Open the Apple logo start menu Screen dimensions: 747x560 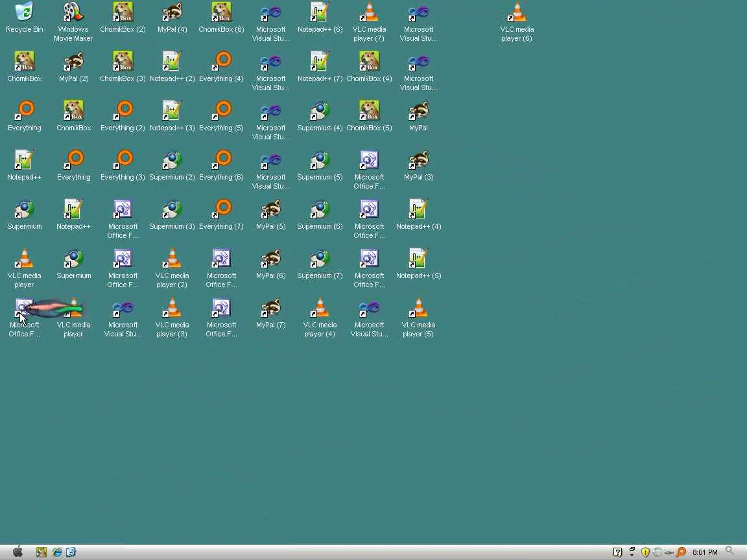(x=18, y=552)
